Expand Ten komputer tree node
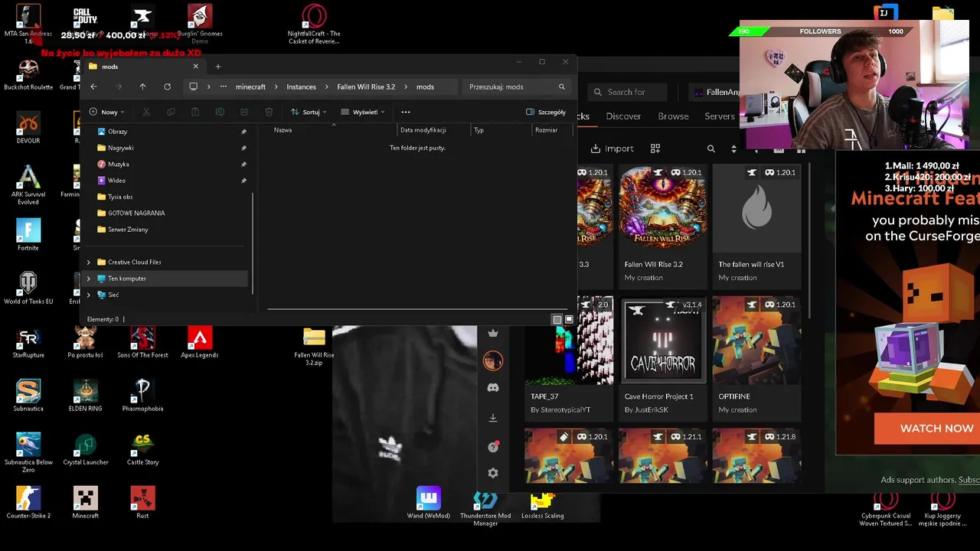 89,279
